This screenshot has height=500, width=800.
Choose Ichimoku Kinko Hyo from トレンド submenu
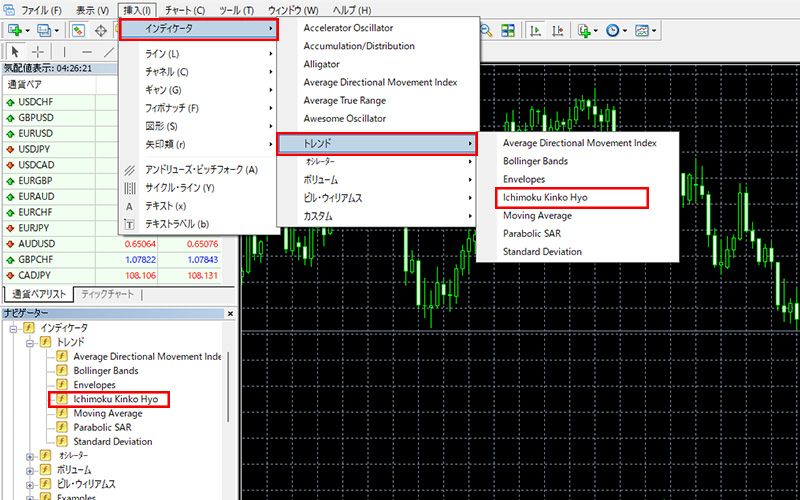coord(545,198)
